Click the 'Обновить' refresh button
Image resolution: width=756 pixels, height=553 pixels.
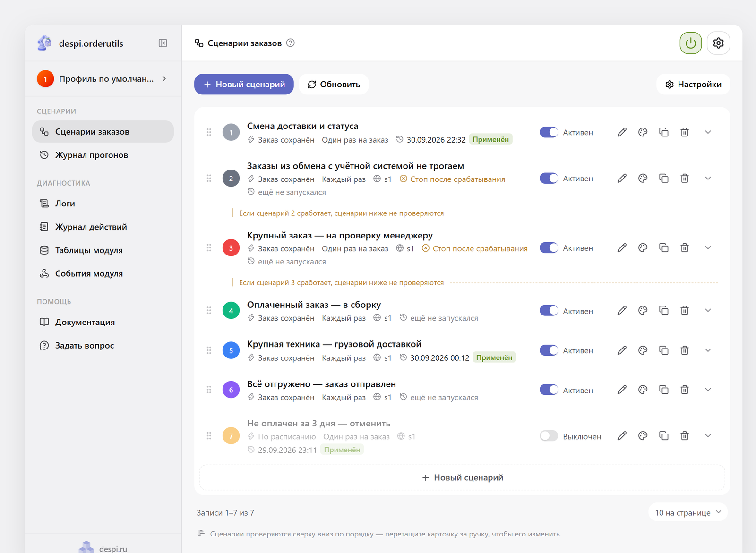334,84
